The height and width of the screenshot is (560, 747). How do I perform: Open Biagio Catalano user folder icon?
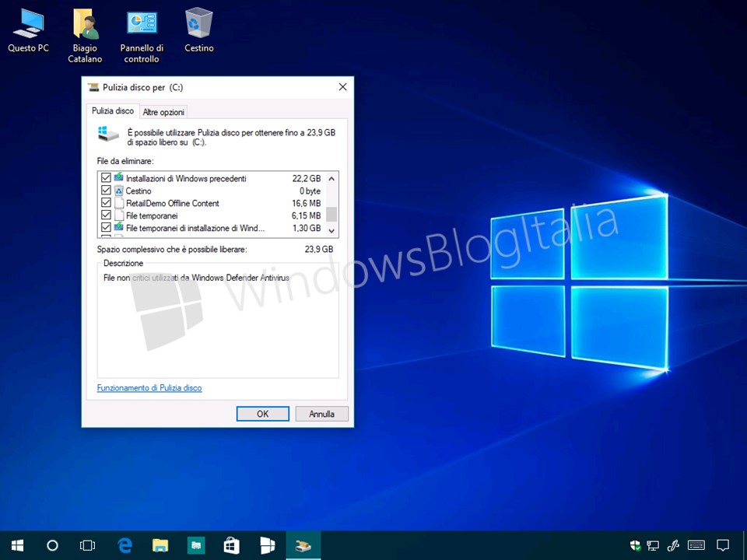tap(85, 35)
